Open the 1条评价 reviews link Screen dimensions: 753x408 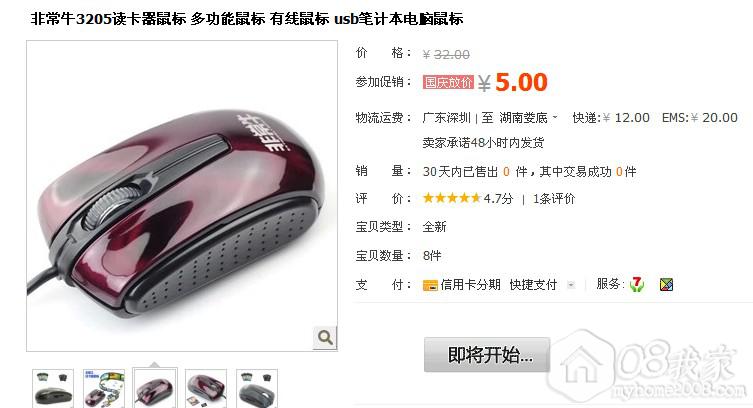554,199
